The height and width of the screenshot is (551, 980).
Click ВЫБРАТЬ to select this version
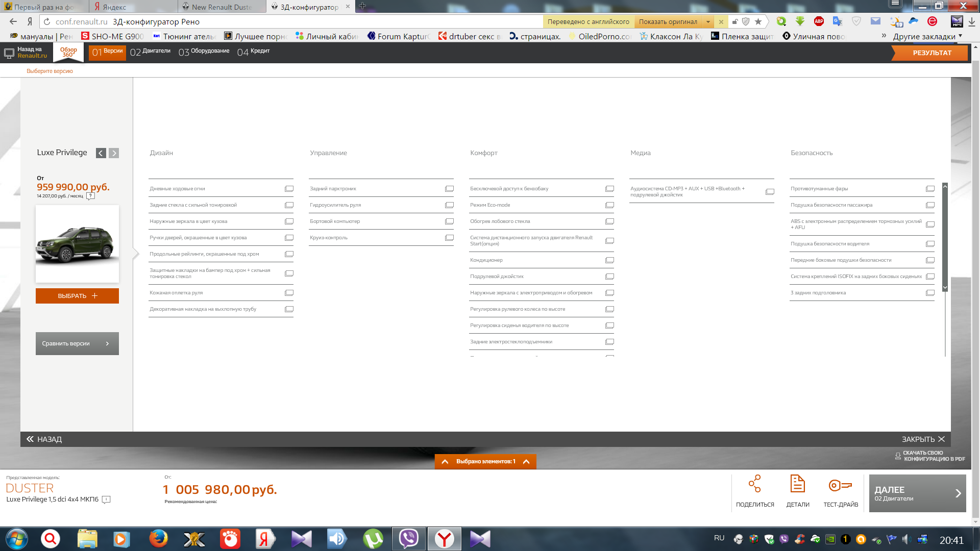coord(77,296)
